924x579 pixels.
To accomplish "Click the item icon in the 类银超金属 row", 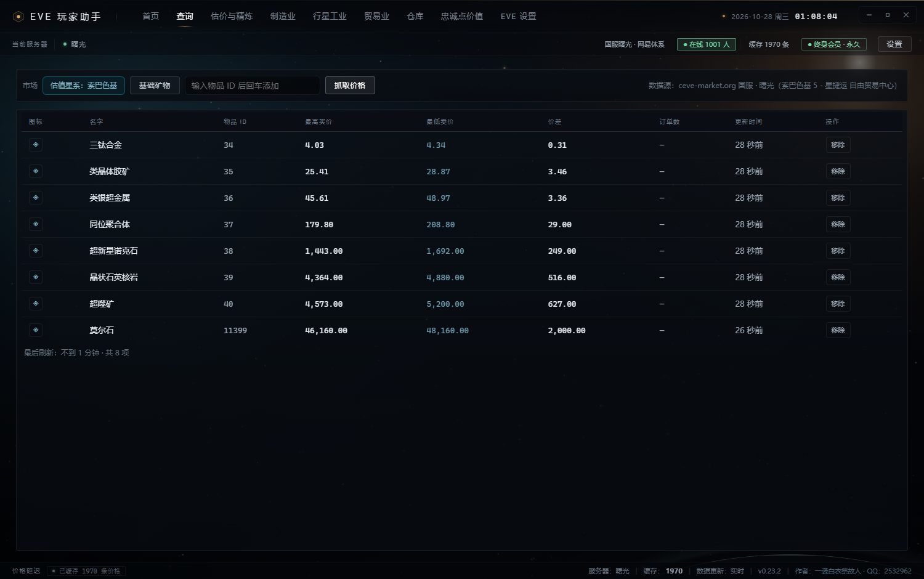I will coord(36,198).
